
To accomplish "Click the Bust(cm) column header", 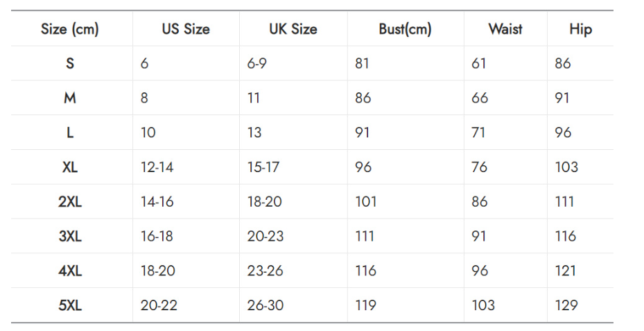I will [405, 29].
